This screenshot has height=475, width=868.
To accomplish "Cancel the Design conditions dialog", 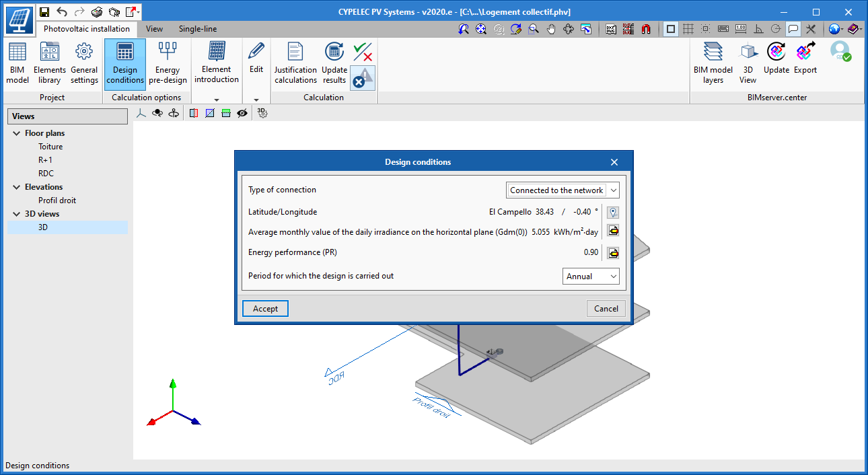I will pos(606,308).
